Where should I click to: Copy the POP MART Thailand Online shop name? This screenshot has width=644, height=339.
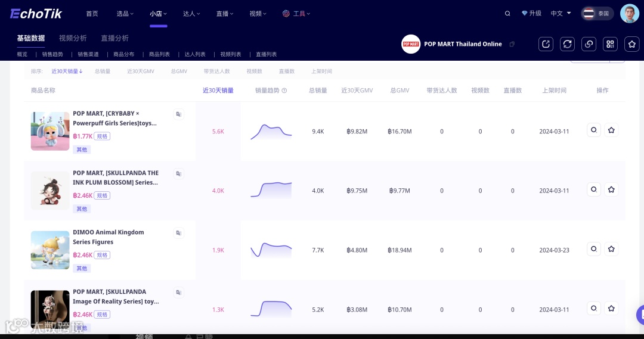pyautogui.click(x=512, y=44)
